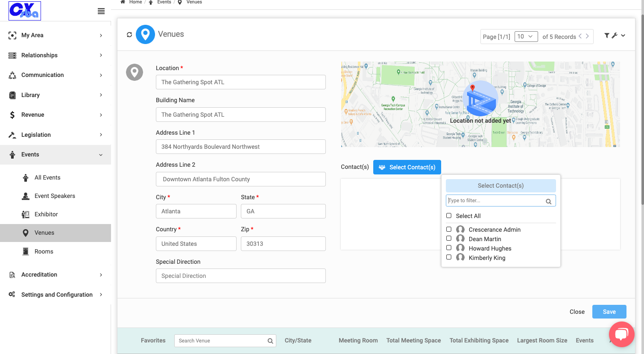Click the blue Venues location pin icon
644x354 pixels.
pos(145,34)
